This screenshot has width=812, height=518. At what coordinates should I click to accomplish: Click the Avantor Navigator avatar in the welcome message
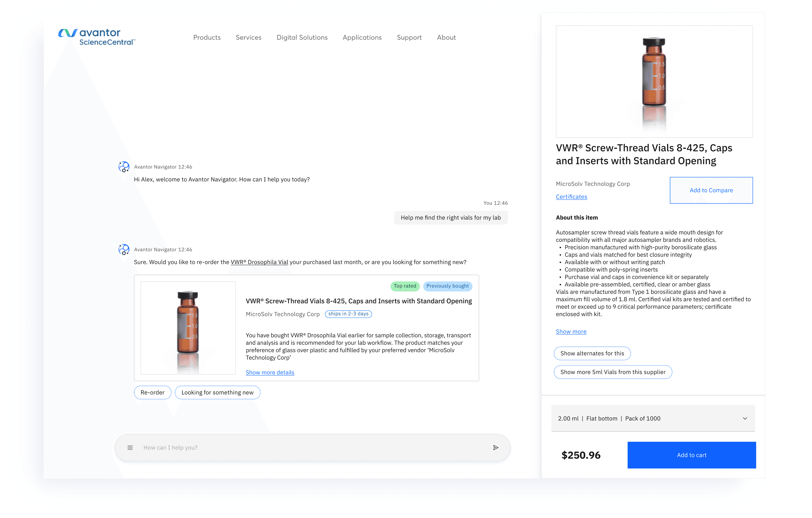(x=124, y=166)
